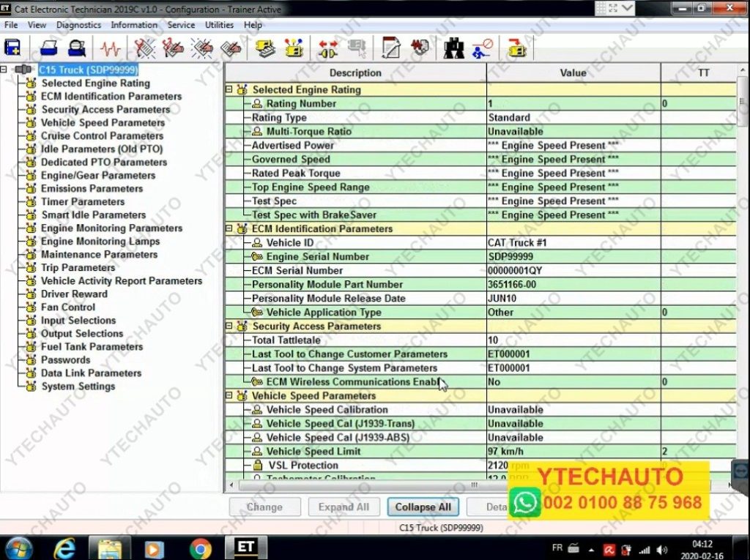Click the volume speaker tray icon
The height and width of the screenshot is (560, 750).
tap(662, 550)
